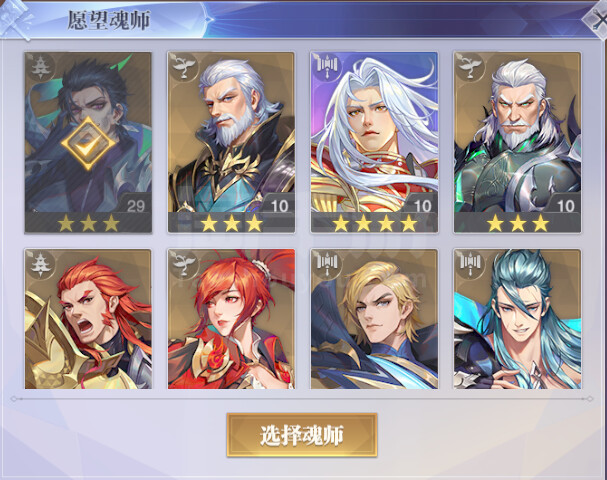The image size is (607, 480).
Task: Uncheck the golden checkmark on the selected soul master
Action: pyautogui.click(x=88, y=143)
